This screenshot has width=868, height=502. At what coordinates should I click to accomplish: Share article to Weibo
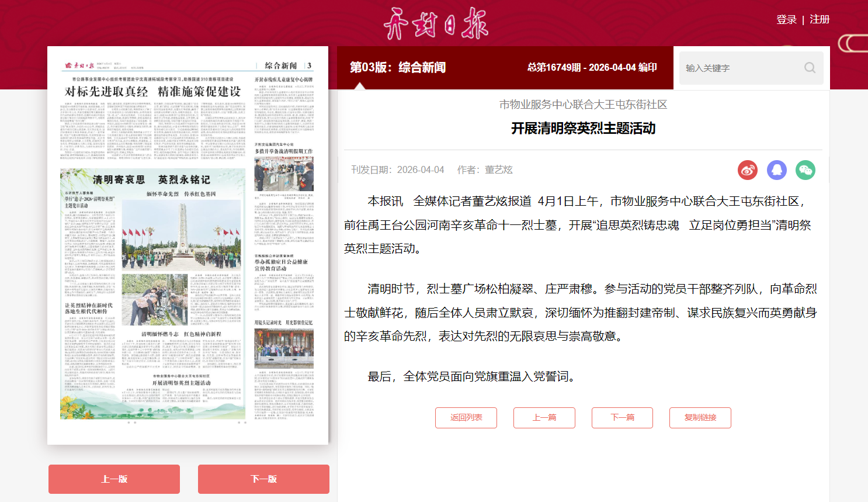tap(748, 170)
